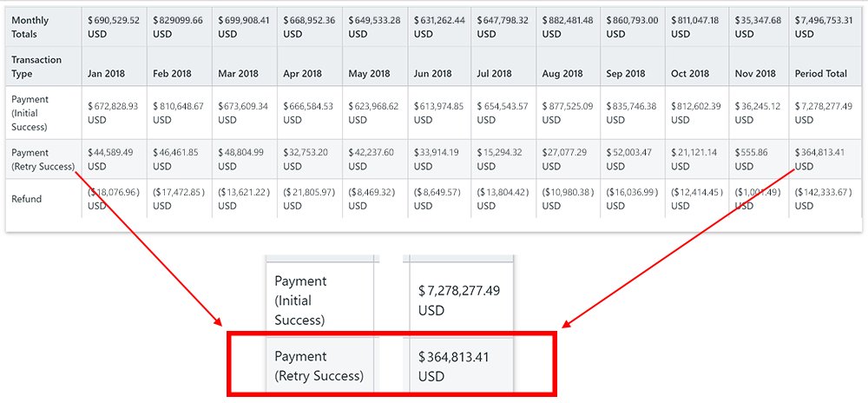Select monthly total $668,952.36 USD
The image size is (868, 403).
click(309, 27)
